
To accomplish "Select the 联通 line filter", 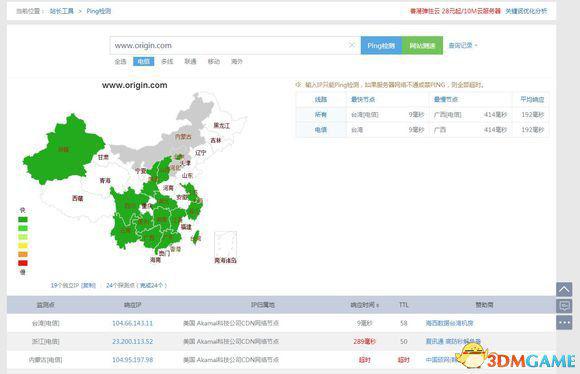I will pos(190,61).
